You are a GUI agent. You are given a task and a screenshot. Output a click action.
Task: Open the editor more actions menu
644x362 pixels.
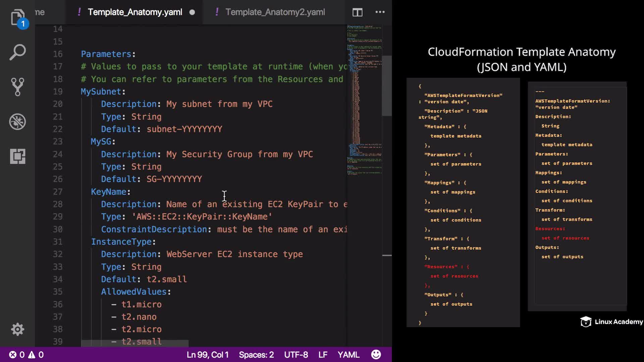point(380,12)
